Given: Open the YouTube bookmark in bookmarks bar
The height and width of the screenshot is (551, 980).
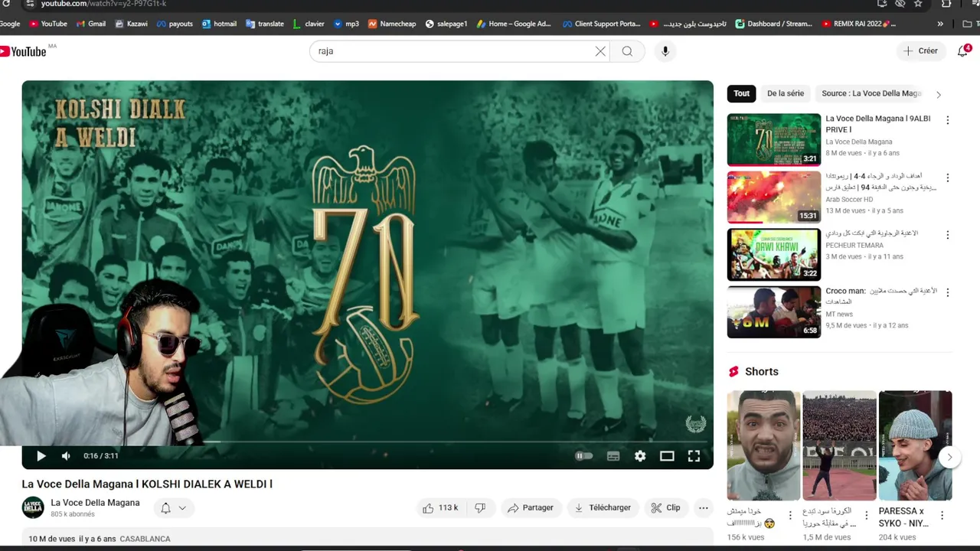Looking at the screenshot, I should tap(48, 24).
